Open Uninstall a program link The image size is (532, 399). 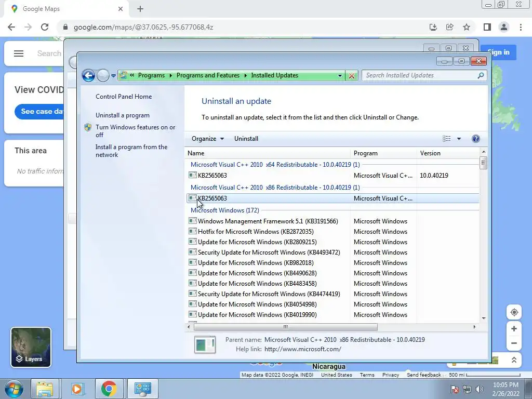[123, 115]
